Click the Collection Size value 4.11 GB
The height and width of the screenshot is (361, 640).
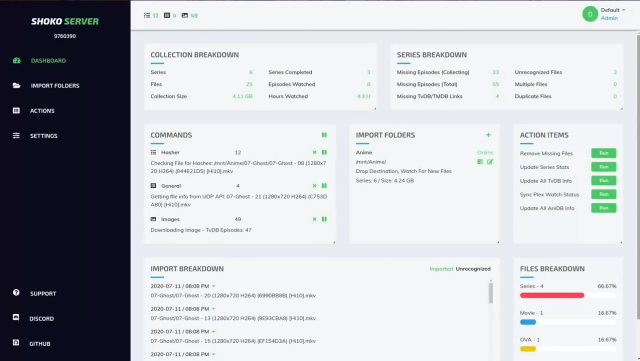pyautogui.click(x=242, y=96)
